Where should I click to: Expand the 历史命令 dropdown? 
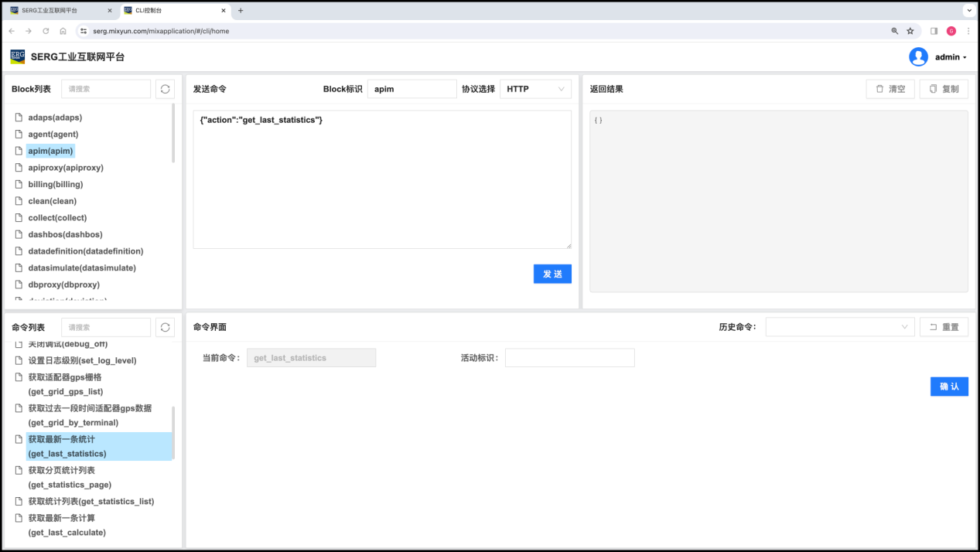point(840,327)
